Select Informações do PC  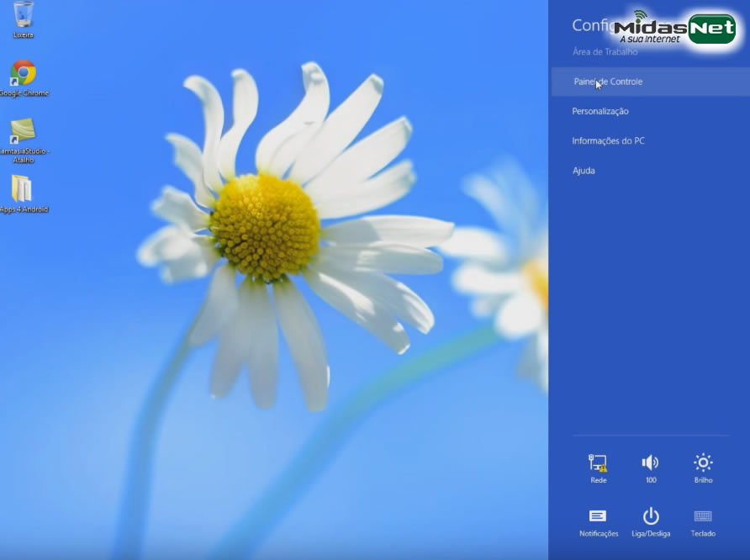(x=608, y=140)
